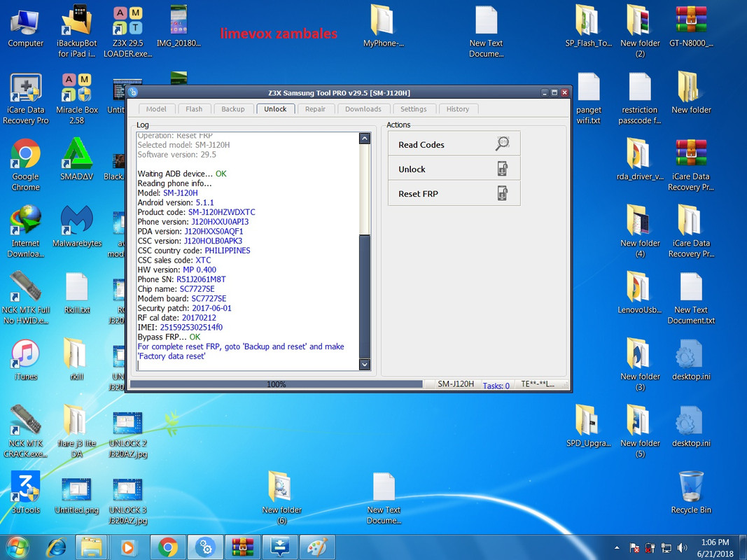
Task: Click the 100% progress bar
Action: pos(277,384)
